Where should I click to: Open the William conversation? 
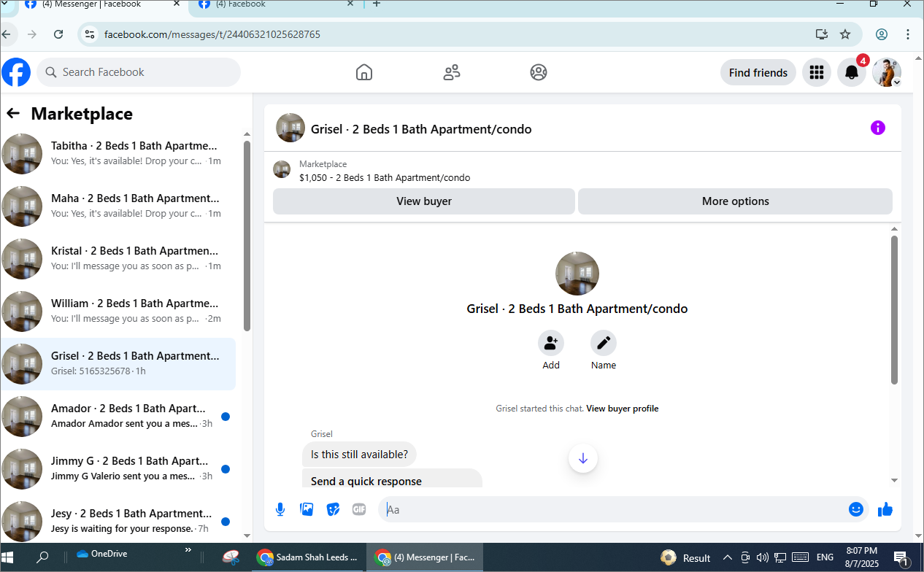[x=118, y=312]
